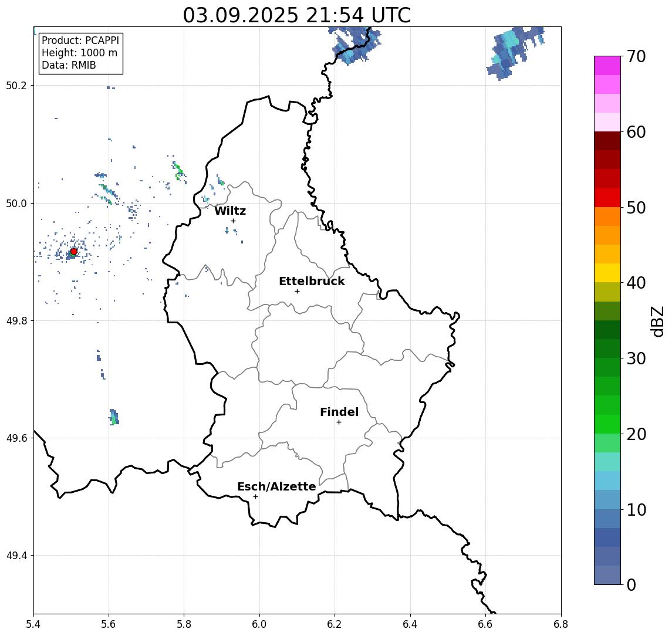This screenshot has height=636, width=672.
Task: Click the 5.6 longitude tick label
Action: pyautogui.click(x=109, y=624)
